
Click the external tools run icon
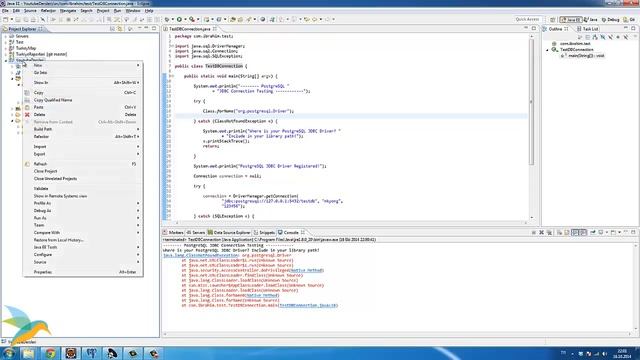[191, 19]
